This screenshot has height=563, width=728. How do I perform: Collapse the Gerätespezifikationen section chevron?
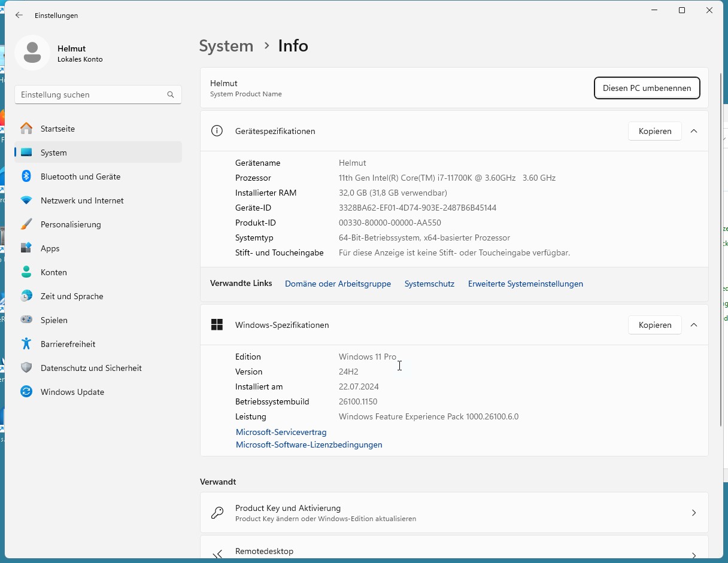click(x=694, y=131)
